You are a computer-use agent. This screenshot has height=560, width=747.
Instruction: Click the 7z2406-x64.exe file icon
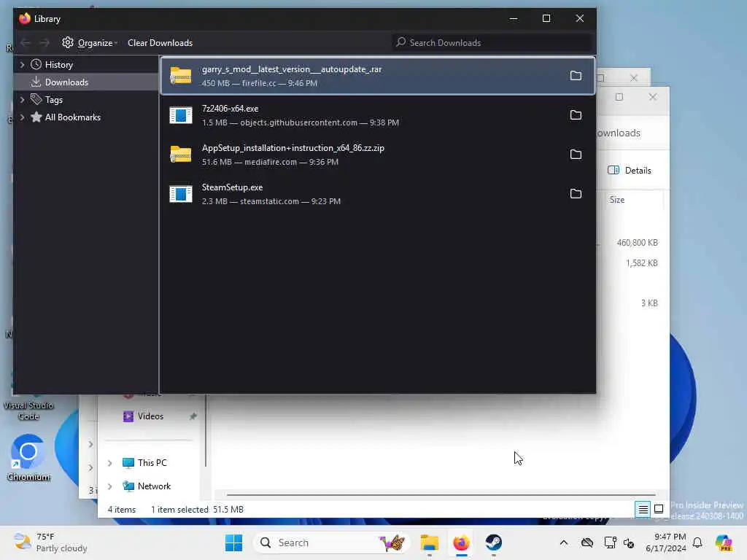[181, 115]
